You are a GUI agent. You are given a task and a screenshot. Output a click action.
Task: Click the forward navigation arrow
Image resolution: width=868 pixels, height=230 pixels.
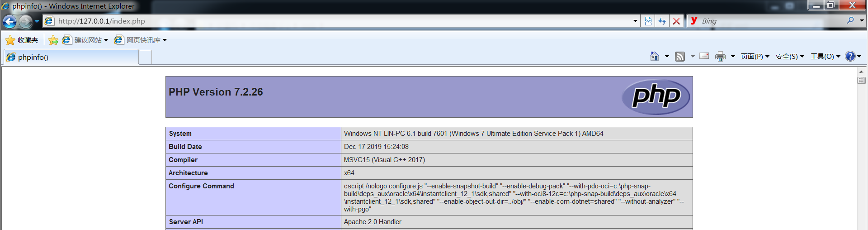tap(25, 21)
